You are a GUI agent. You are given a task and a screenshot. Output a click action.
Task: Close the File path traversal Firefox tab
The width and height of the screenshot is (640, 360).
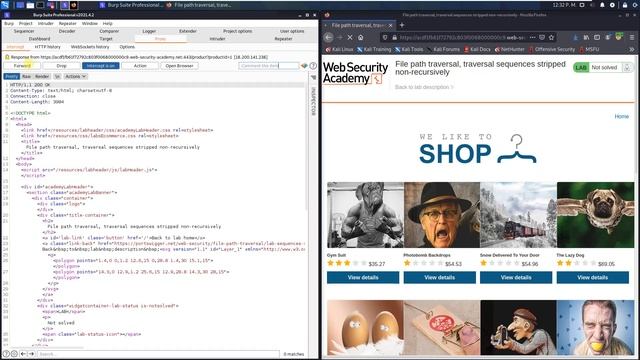390,25
